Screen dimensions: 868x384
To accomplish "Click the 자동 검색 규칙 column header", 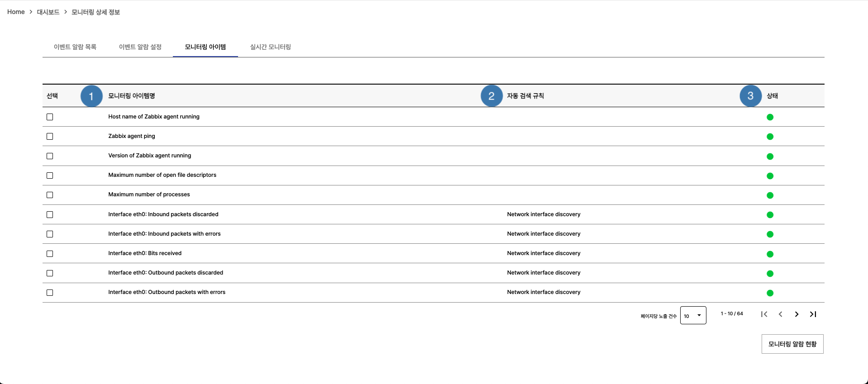I will tap(525, 96).
